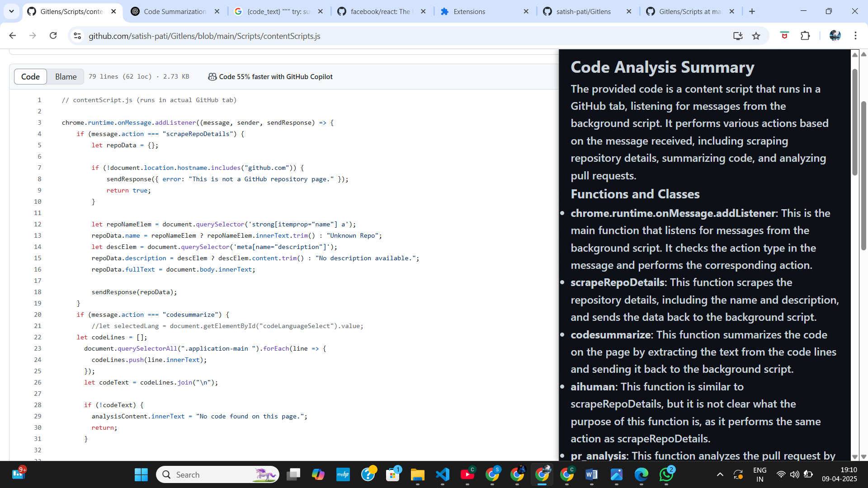The image size is (868, 488).
Task: Open a new browser tab
Action: [x=752, y=11]
